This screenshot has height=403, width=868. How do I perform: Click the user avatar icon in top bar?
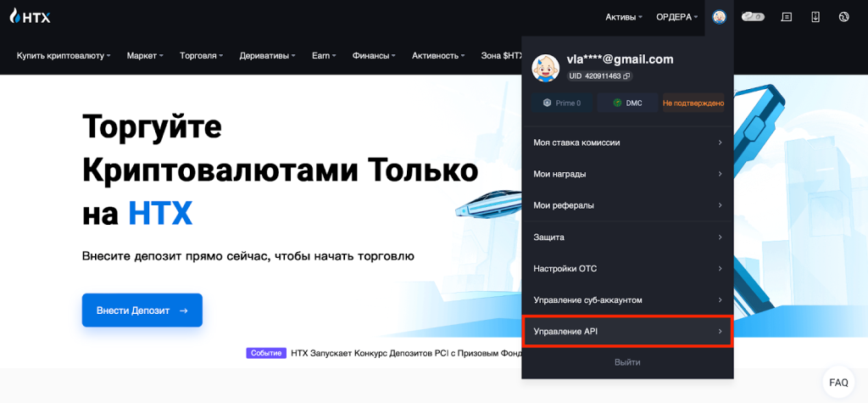point(719,16)
